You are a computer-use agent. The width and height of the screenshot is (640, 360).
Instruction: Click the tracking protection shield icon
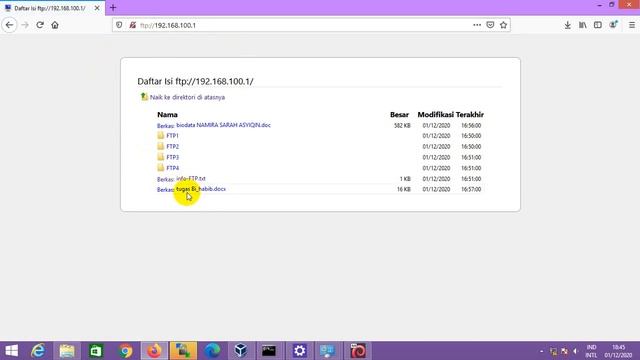tap(119, 25)
